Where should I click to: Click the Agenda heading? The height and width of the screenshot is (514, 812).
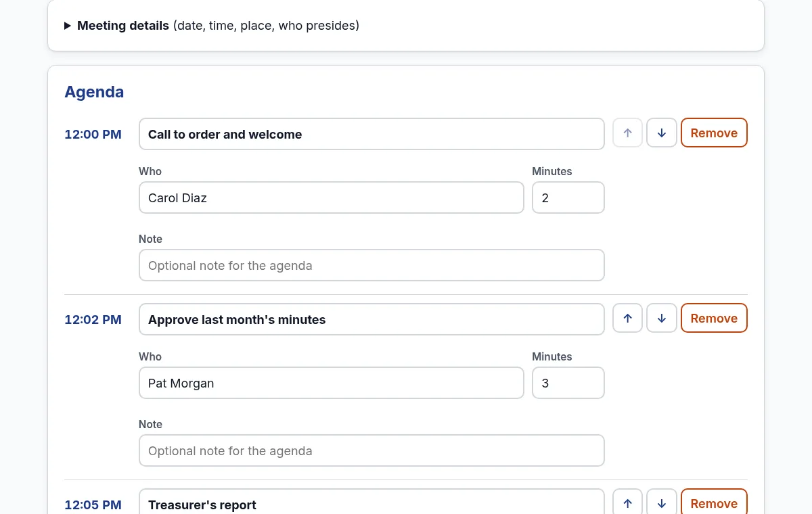tap(94, 92)
